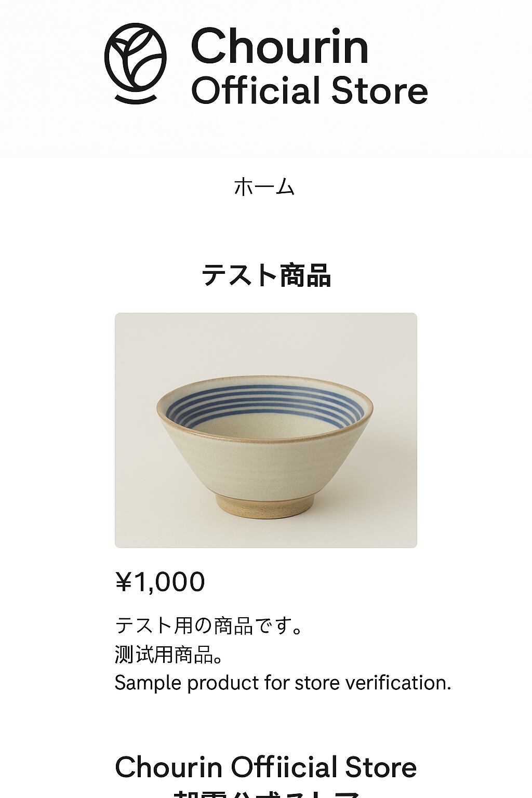The height and width of the screenshot is (798, 532).
Task: Click the word "Store" in header logo
Action: pos(379,90)
